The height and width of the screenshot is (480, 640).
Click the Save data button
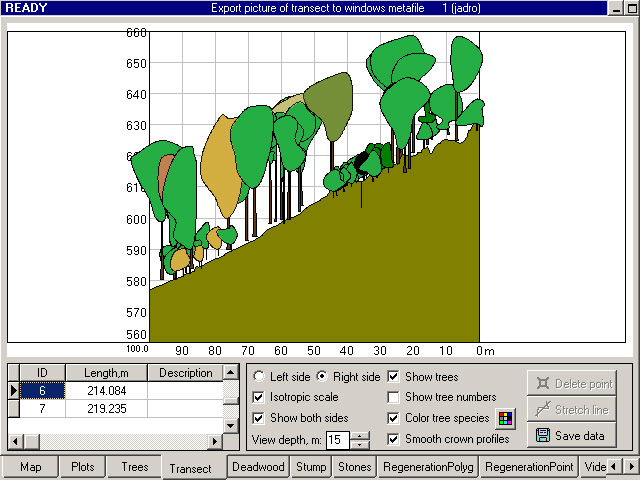pyautogui.click(x=571, y=436)
